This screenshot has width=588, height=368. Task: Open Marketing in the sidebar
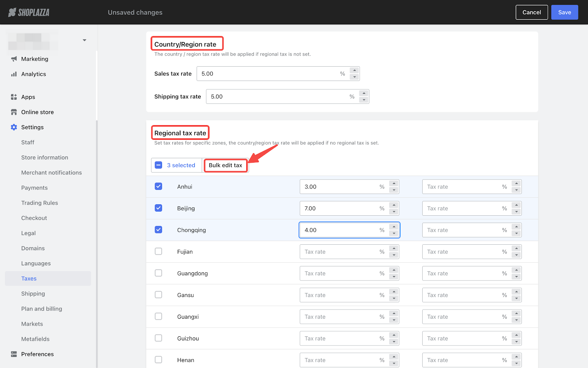click(x=35, y=59)
